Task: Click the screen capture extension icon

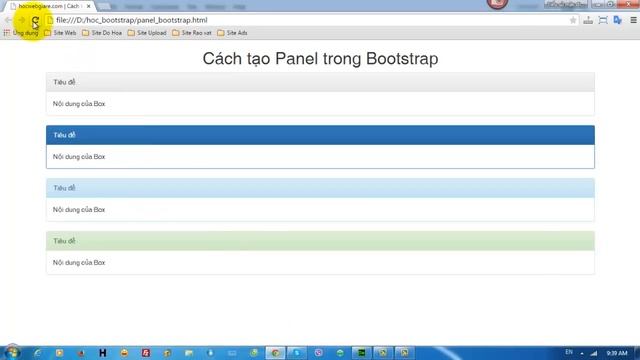Action: click(x=603, y=20)
